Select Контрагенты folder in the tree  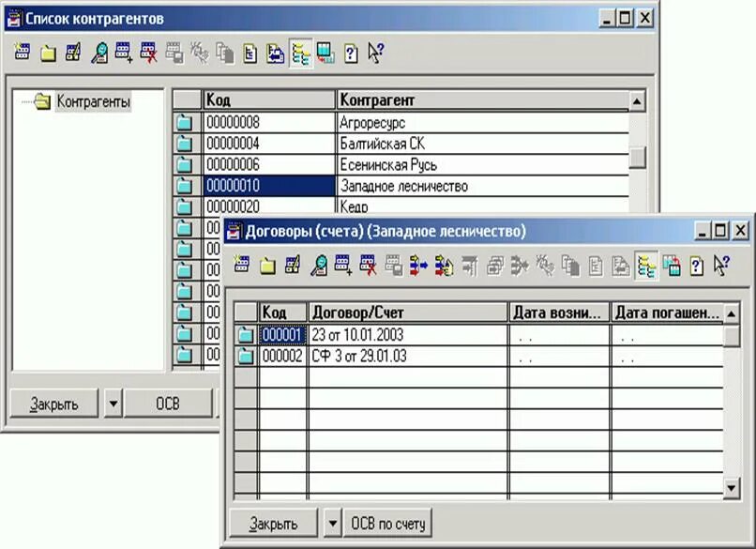pos(93,101)
